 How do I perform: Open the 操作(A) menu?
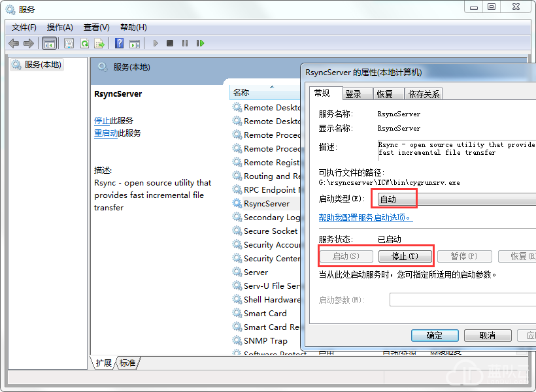click(x=60, y=27)
